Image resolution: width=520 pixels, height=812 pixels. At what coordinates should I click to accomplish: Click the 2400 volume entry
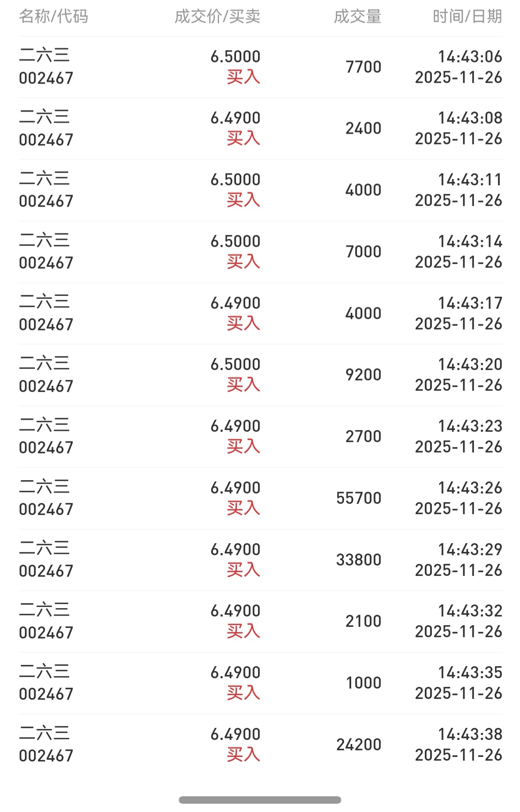point(363,128)
